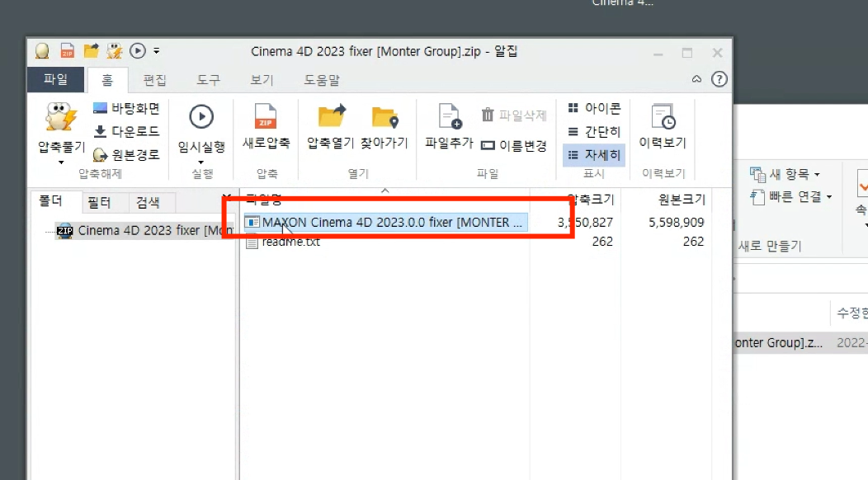Extract to 바탕화면 desktop

(127, 108)
